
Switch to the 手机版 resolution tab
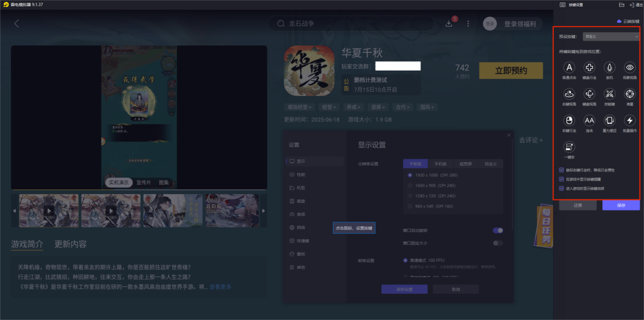tap(440, 164)
